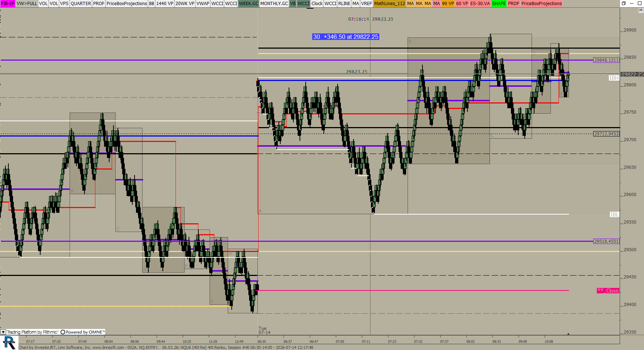Viewport: 644px width, 350px height.
Task: Click the Powered by OMNE logo
Action: [83, 332]
